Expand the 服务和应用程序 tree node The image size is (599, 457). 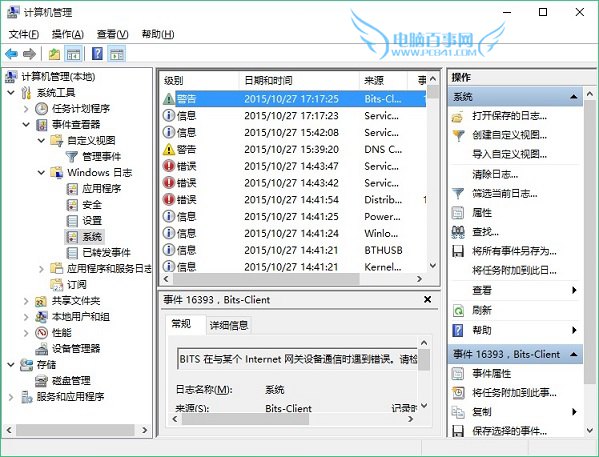click(x=11, y=397)
